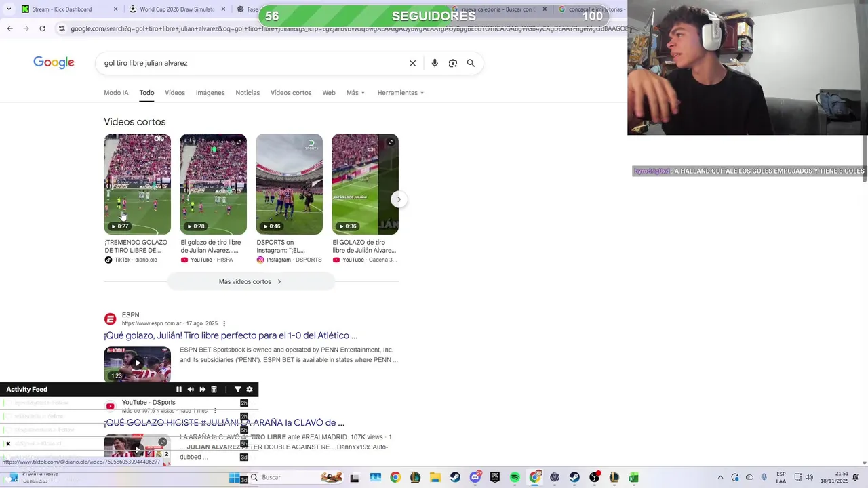Switch to the Videos search tab
868x488 pixels.
click(x=175, y=93)
